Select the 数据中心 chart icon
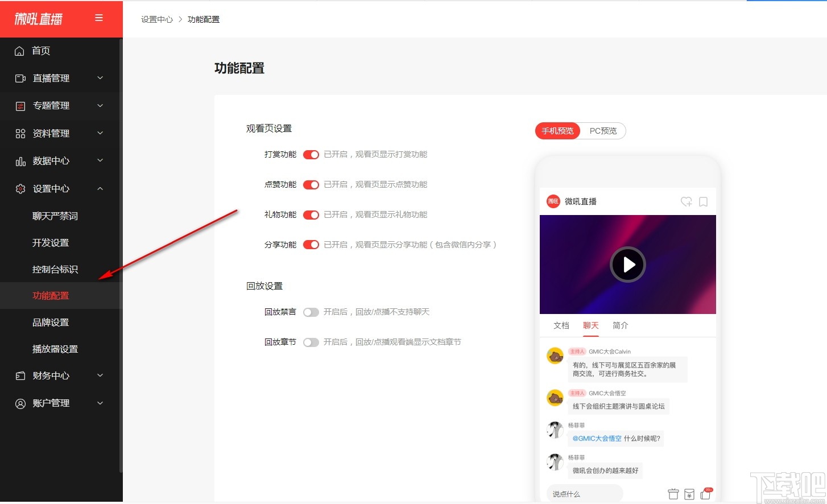The image size is (827, 504). [x=20, y=161]
